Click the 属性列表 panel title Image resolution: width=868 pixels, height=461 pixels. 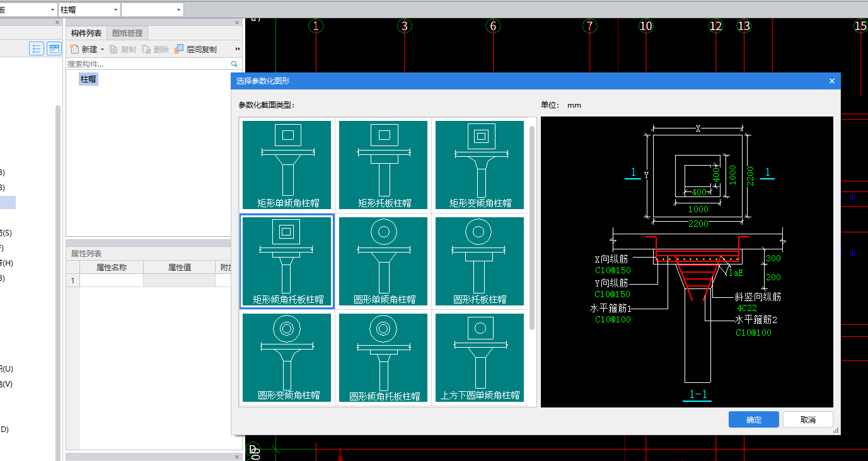[x=86, y=253]
